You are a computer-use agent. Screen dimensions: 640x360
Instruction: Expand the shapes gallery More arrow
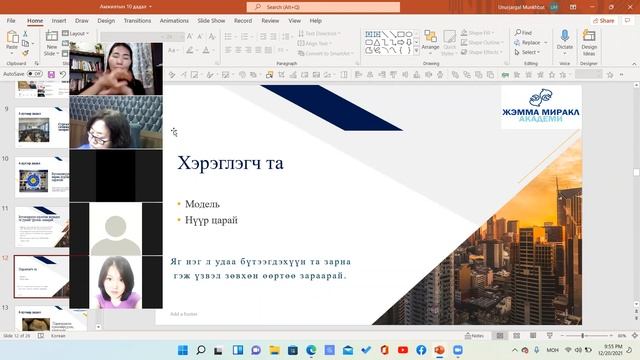pos(416,51)
